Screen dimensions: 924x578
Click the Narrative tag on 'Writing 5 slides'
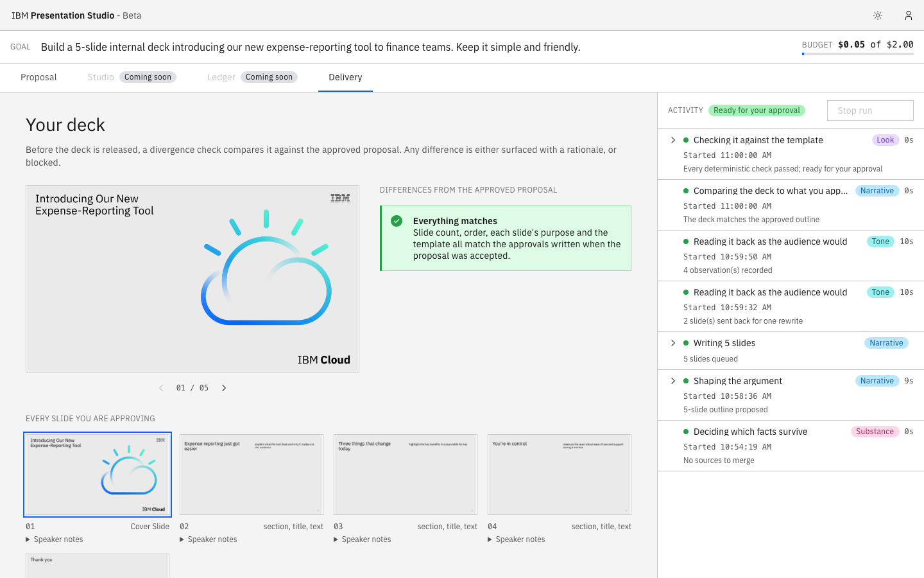tap(886, 343)
